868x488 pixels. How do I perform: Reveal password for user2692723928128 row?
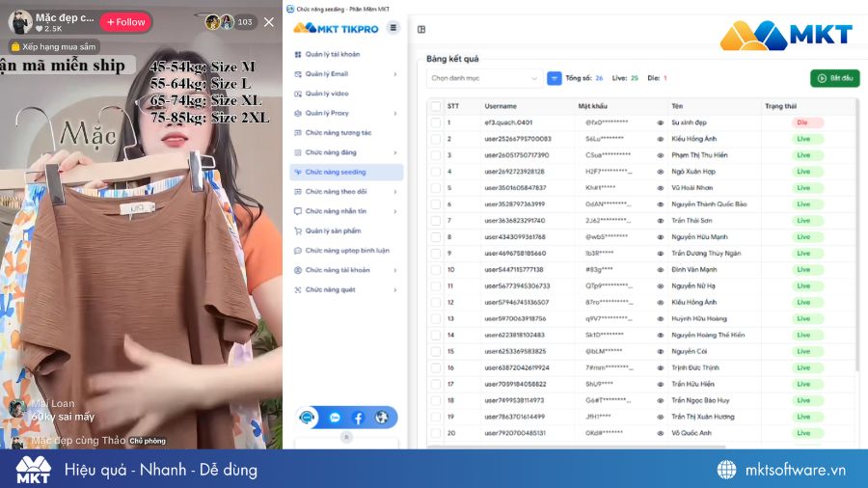(660, 172)
